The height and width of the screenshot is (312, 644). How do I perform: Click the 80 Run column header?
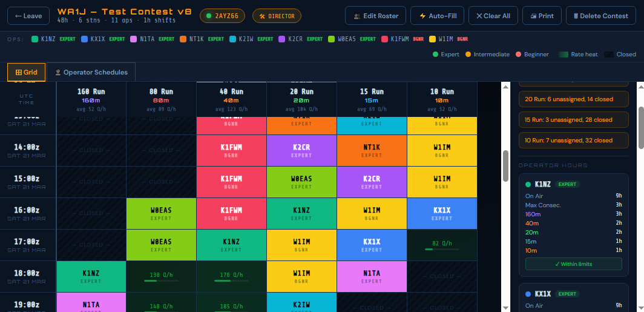coord(162,99)
